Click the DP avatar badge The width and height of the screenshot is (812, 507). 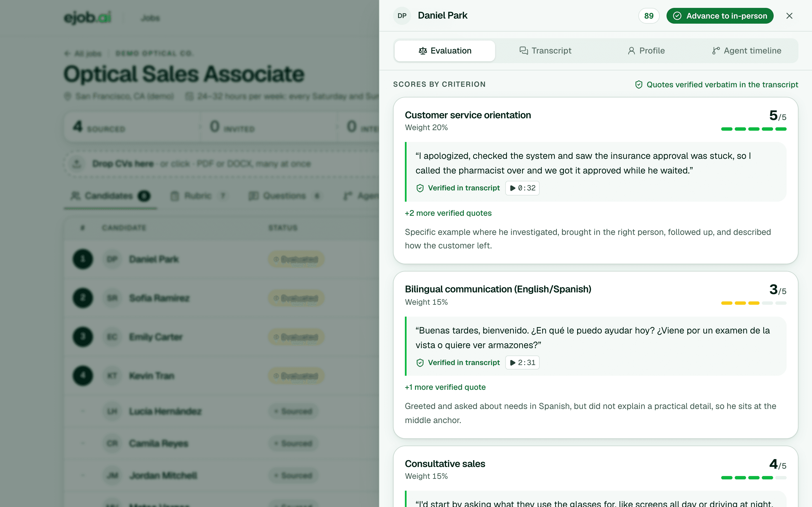coord(402,16)
